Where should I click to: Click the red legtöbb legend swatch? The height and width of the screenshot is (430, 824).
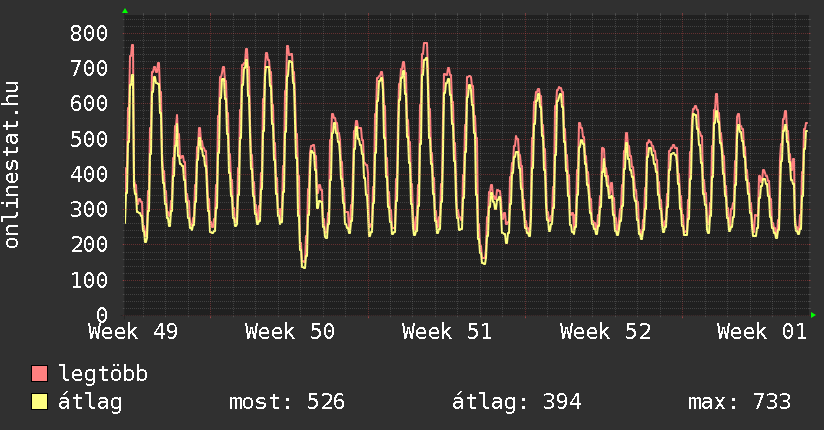[40, 375]
